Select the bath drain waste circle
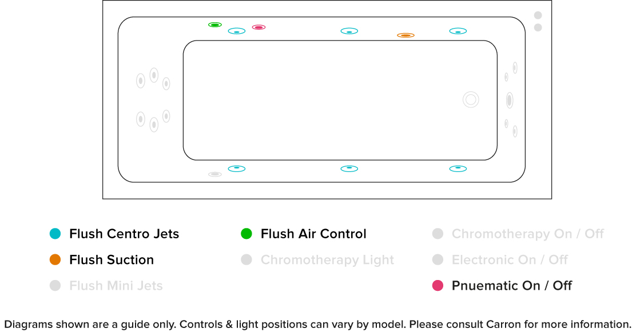The image size is (644, 332). (x=471, y=100)
